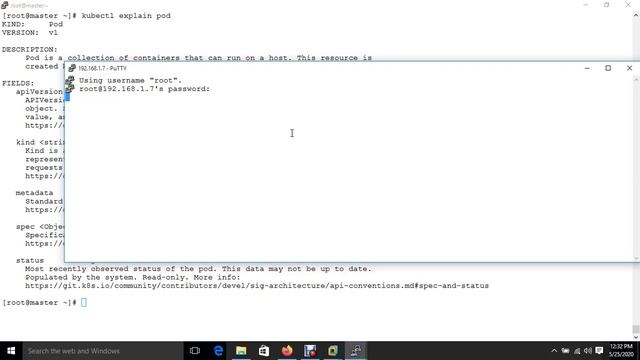Open the system menu icon of root@master window
Screen dimensions: 640x360
point(4,5)
